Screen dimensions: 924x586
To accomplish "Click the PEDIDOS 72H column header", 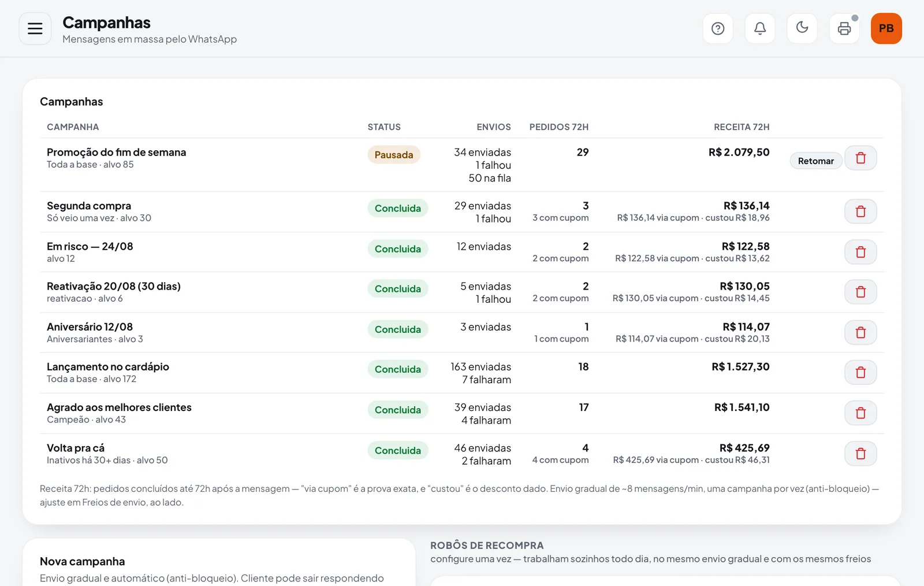I will [559, 127].
